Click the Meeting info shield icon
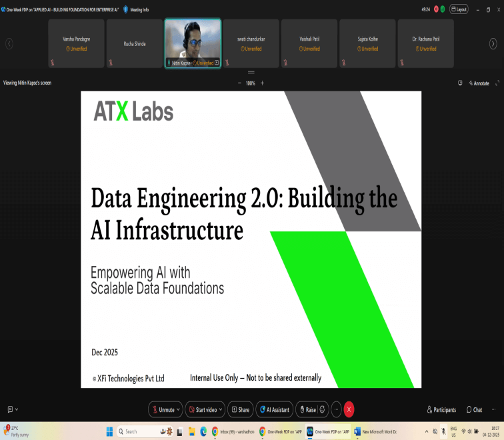The image size is (504, 440). point(125,9)
